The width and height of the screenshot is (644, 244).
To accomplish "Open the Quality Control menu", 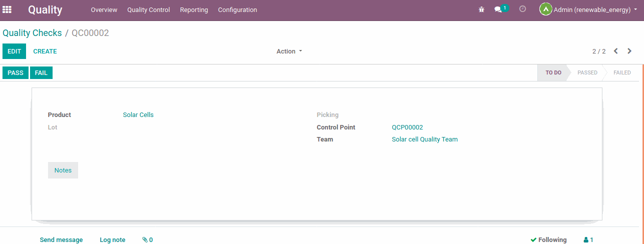I will tap(149, 10).
